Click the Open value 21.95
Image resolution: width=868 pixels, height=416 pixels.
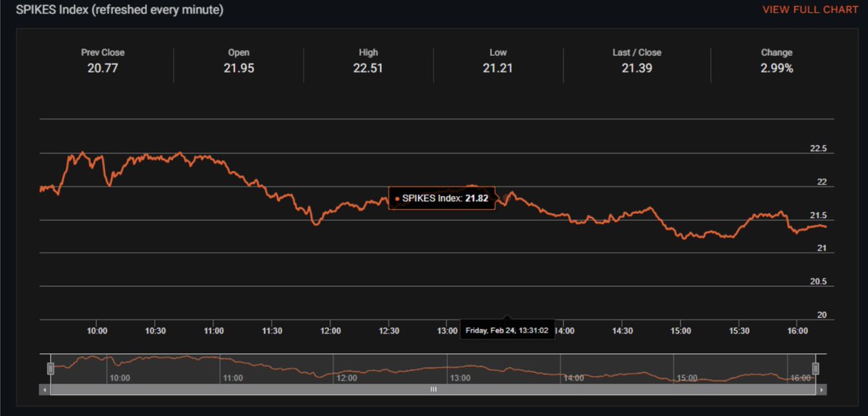click(x=238, y=68)
